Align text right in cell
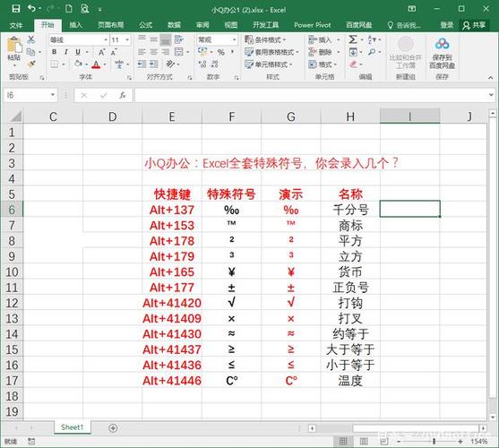 coord(166,52)
